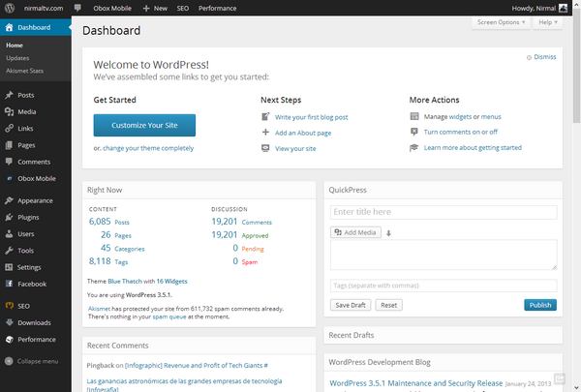
Task: Open the Blue Thatch theme link
Action: [x=125, y=282]
